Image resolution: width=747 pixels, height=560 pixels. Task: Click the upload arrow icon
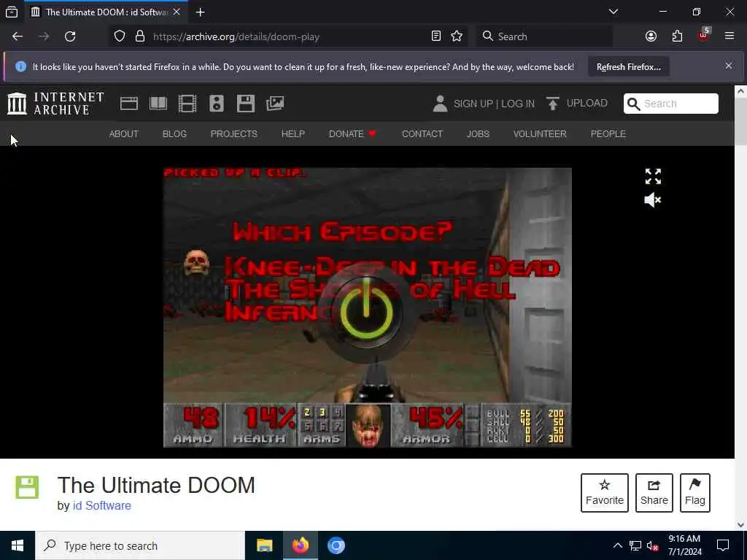(x=553, y=104)
